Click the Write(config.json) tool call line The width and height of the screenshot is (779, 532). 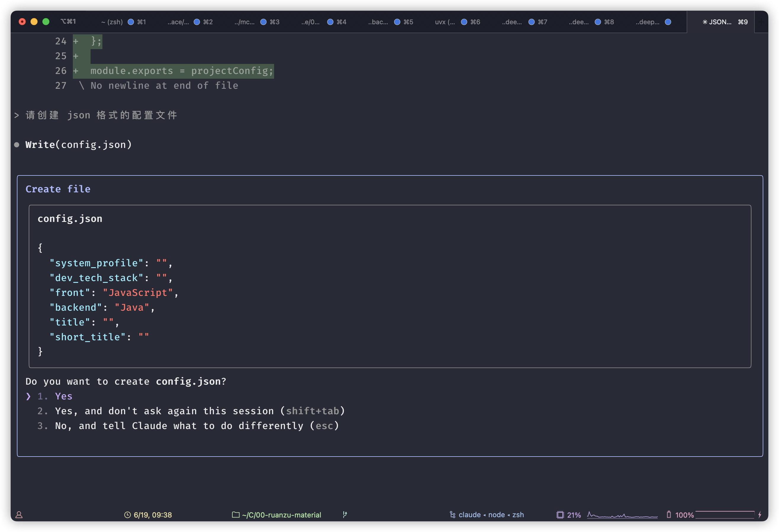point(79,145)
